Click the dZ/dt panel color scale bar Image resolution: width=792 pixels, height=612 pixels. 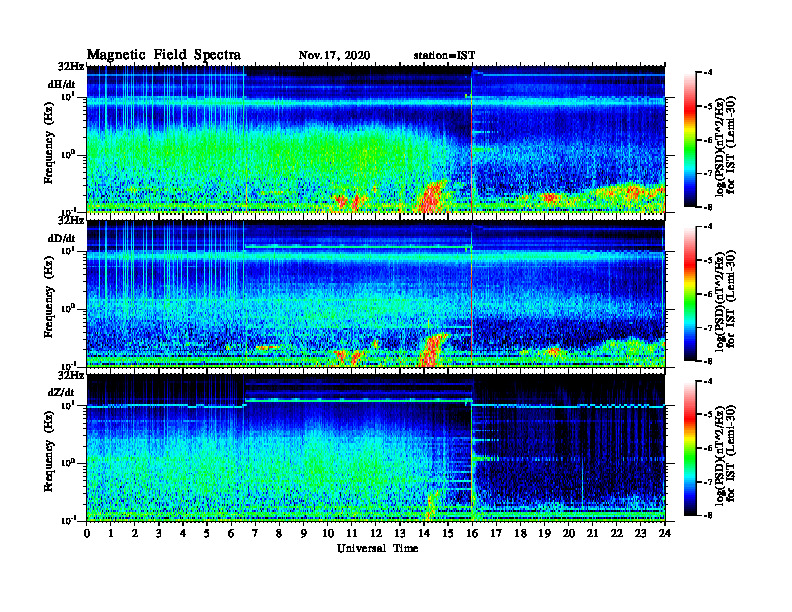[x=690, y=448]
